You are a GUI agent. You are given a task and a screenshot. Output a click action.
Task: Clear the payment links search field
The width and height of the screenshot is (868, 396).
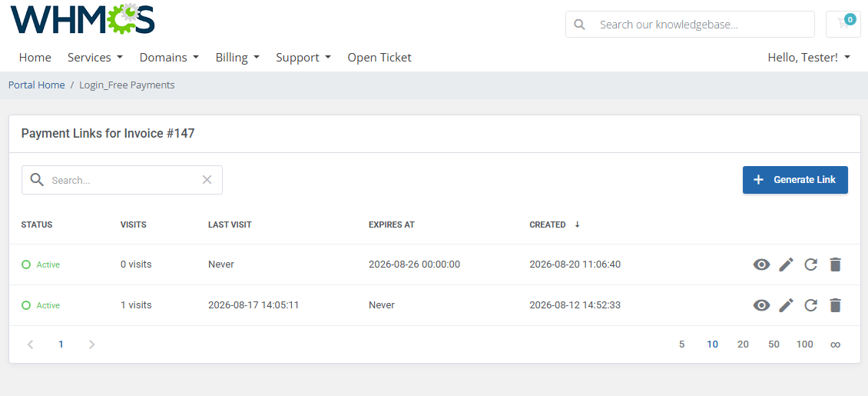[x=207, y=179]
